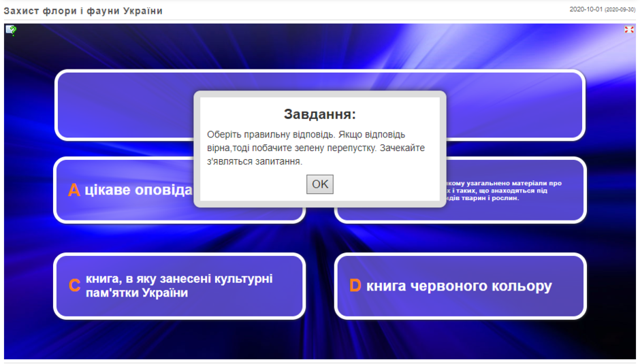Click the OK button in the task dialog
The image size is (640, 364).
pyautogui.click(x=319, y=184)
